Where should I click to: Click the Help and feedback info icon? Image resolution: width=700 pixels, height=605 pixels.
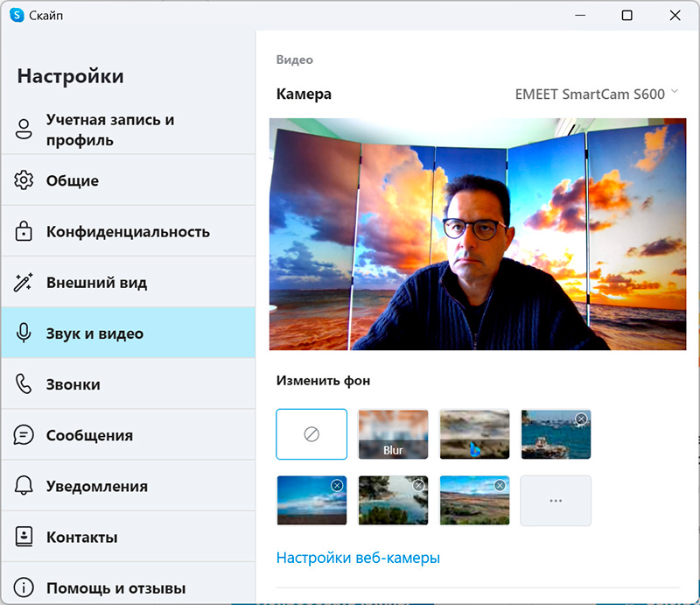(x=24, y=587)
